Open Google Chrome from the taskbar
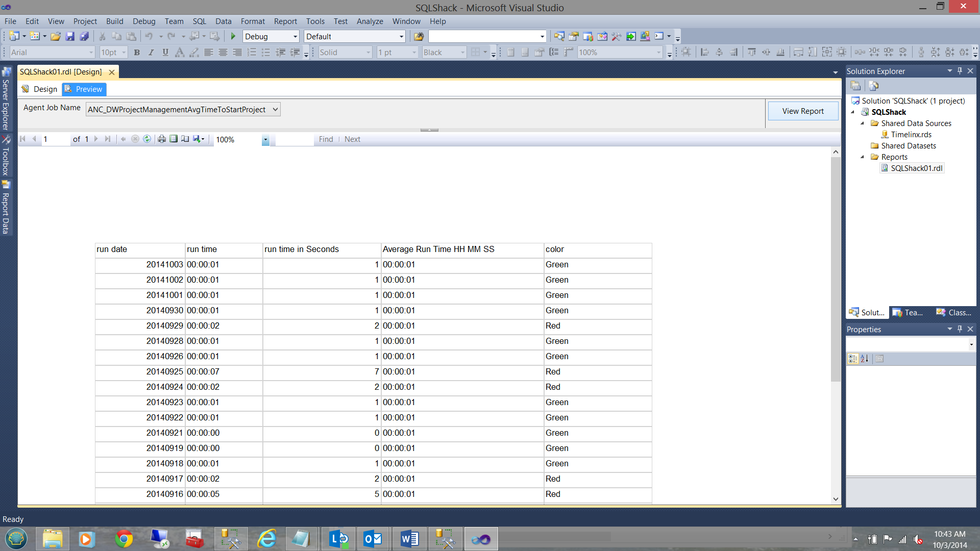 point(124,539)
